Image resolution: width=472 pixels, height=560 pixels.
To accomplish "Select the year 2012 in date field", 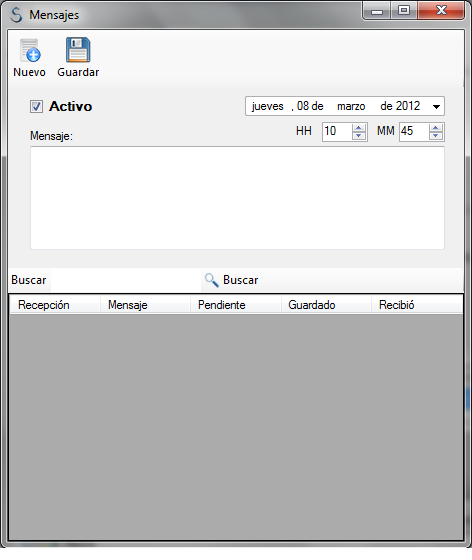I will pyautogui.click(x=408, y=106).
